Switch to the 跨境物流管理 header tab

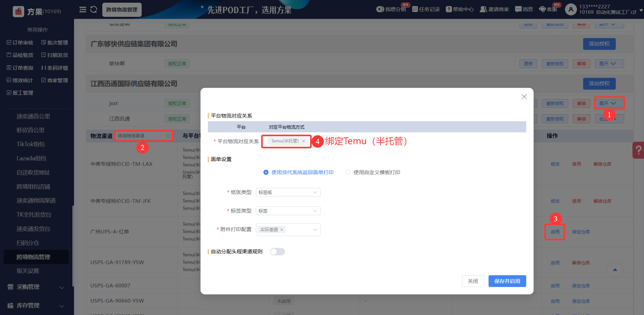(x=122, y=9)
